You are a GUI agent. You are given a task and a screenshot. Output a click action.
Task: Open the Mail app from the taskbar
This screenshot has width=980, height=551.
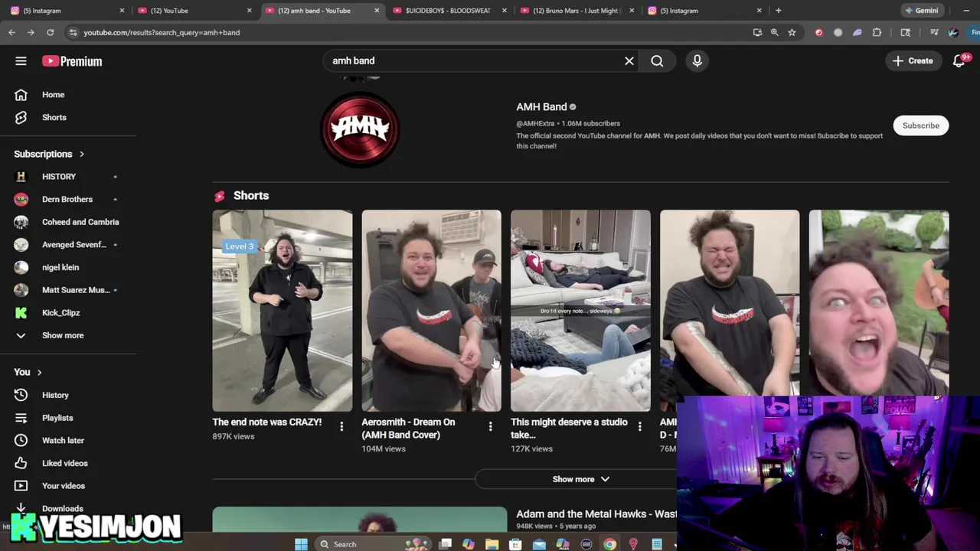[x=539, y=544]
